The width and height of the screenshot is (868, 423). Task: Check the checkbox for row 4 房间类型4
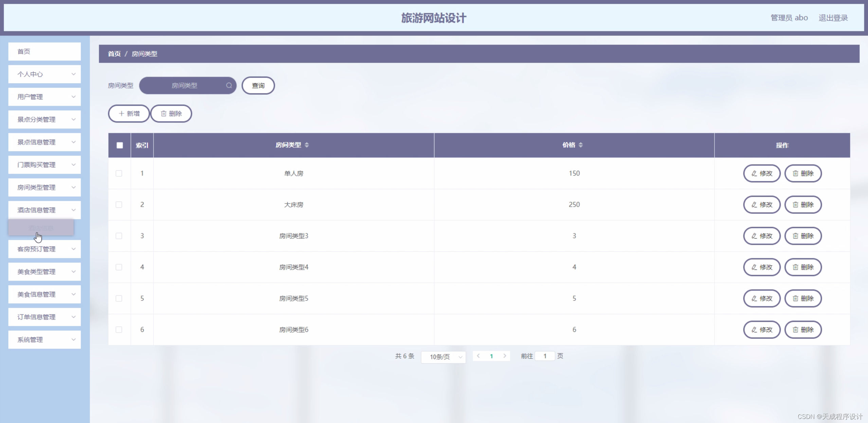click(x=119, y=267)
